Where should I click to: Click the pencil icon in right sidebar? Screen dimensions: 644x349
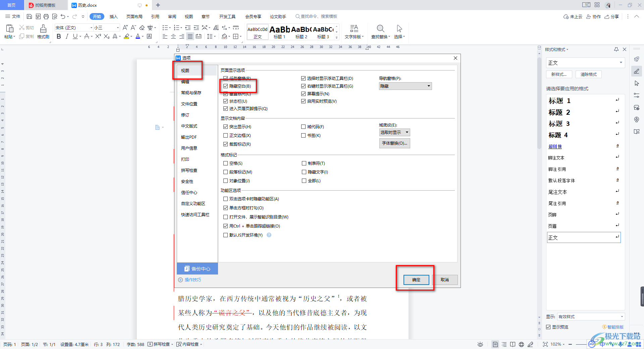[x=637, y=71]
